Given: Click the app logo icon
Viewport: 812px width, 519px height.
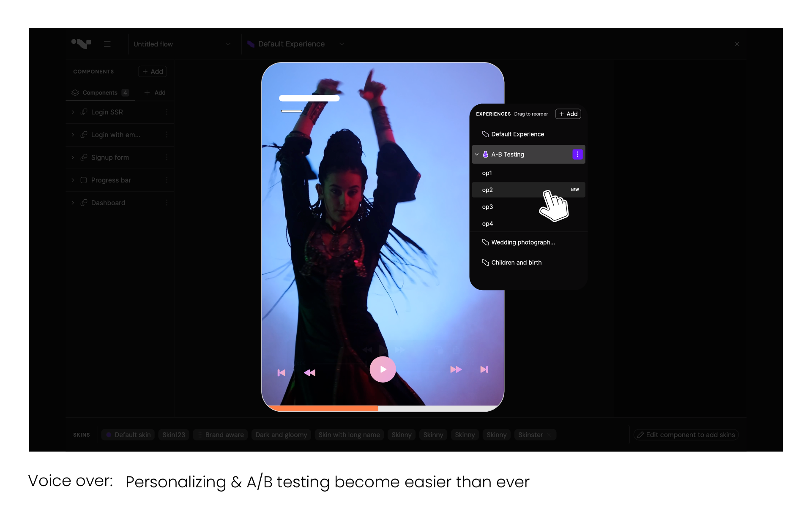Looking at the screenshot, I should click(81, 43).
